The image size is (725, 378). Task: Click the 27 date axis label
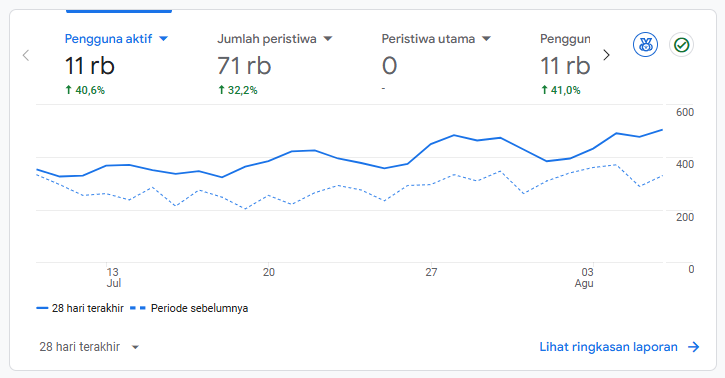tap(431, 272)
